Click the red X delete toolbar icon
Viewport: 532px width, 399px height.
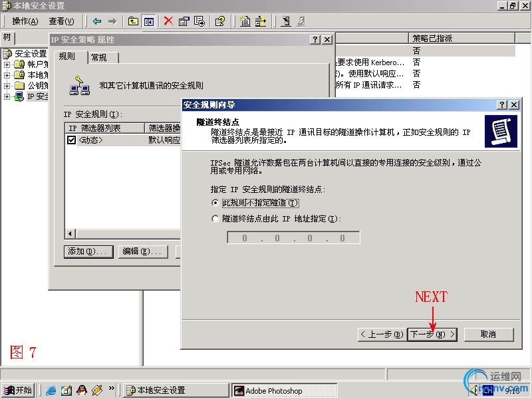pos(168,21)
